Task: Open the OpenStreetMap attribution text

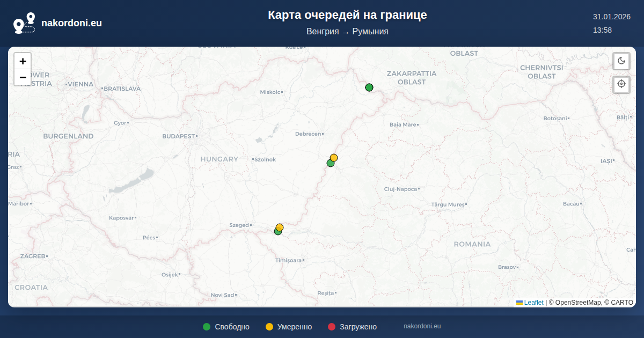Action: (577, 303)
